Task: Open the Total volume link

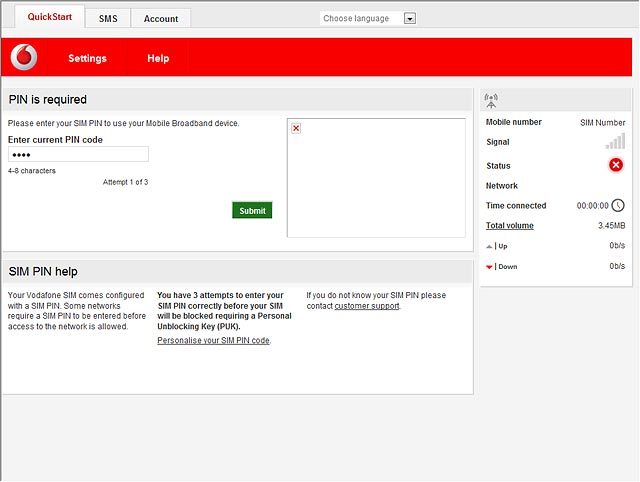Action: tap(509, 226)
